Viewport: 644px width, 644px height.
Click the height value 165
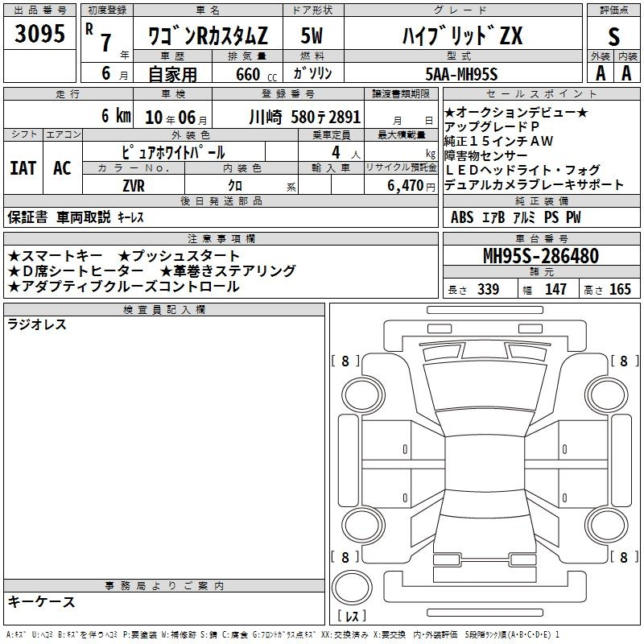click(x=620, y=289)
